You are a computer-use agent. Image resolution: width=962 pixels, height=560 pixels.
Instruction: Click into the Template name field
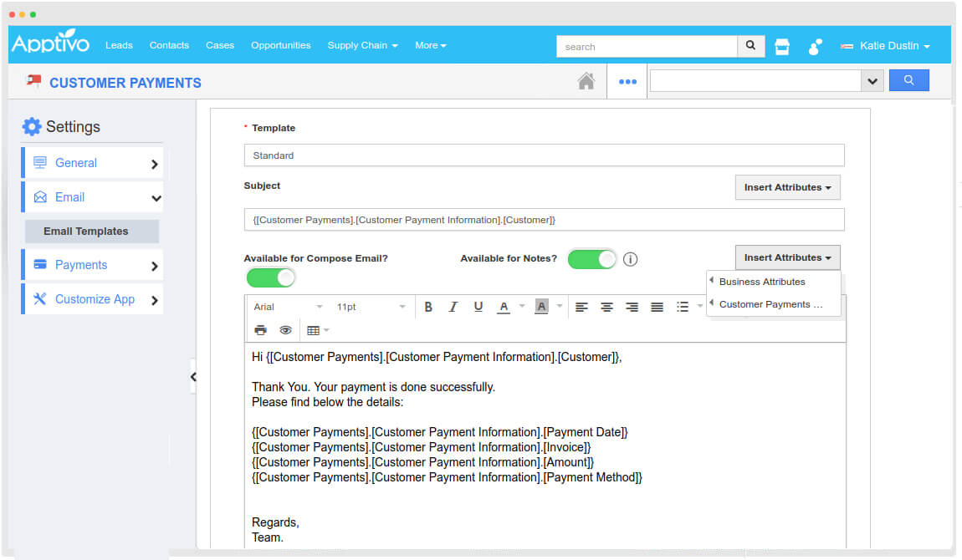(x=544, y=155)
